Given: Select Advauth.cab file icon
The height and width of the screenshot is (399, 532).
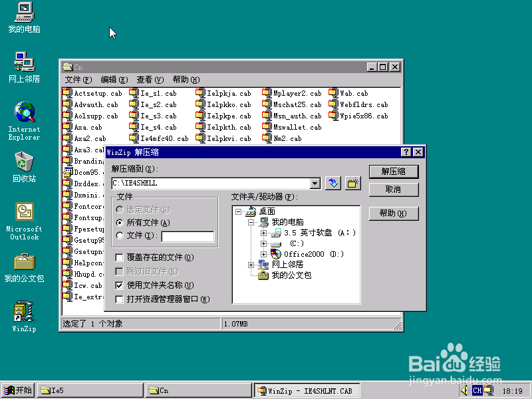Looking at the screenshot, I should [x=68, y=104].
